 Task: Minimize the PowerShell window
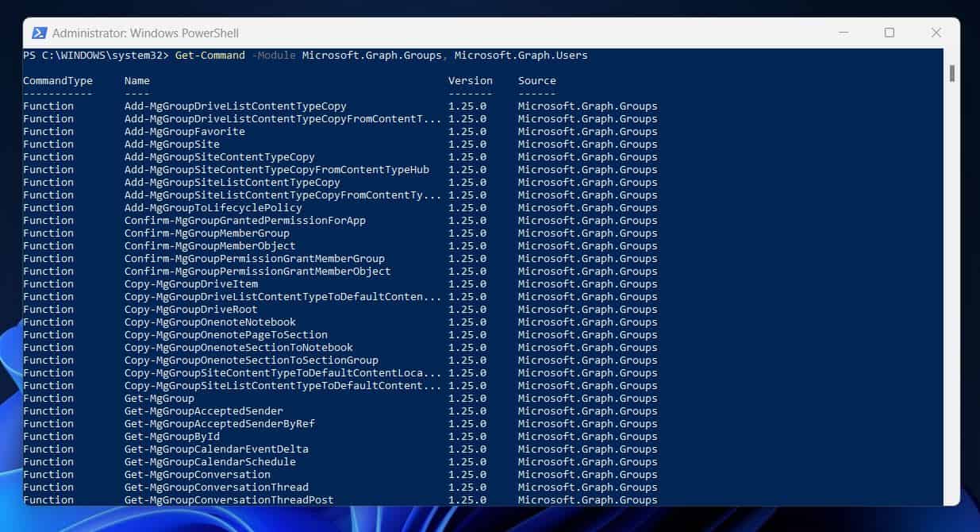[843, 33]
